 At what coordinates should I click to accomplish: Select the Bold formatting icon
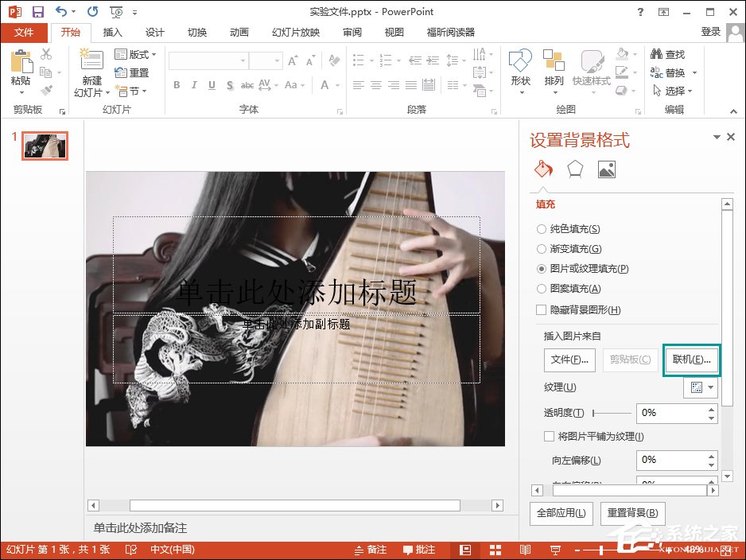[177, 85]
